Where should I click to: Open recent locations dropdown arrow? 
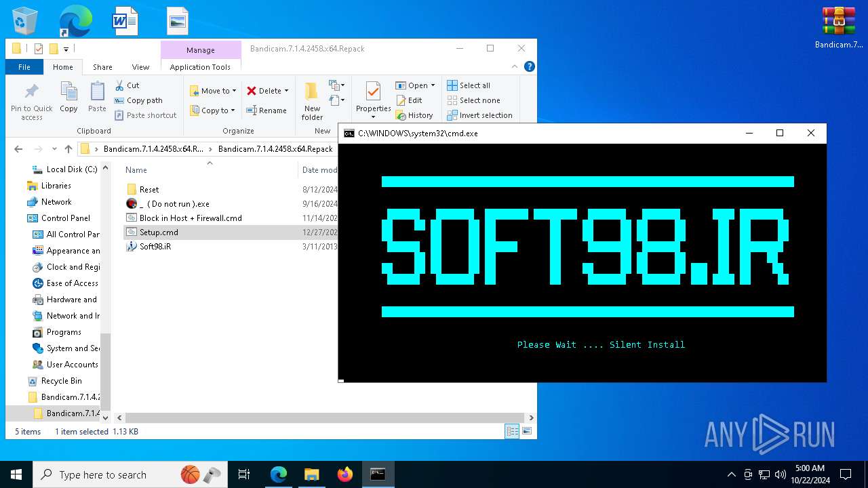pyautogui.click(x=54, y=149)
